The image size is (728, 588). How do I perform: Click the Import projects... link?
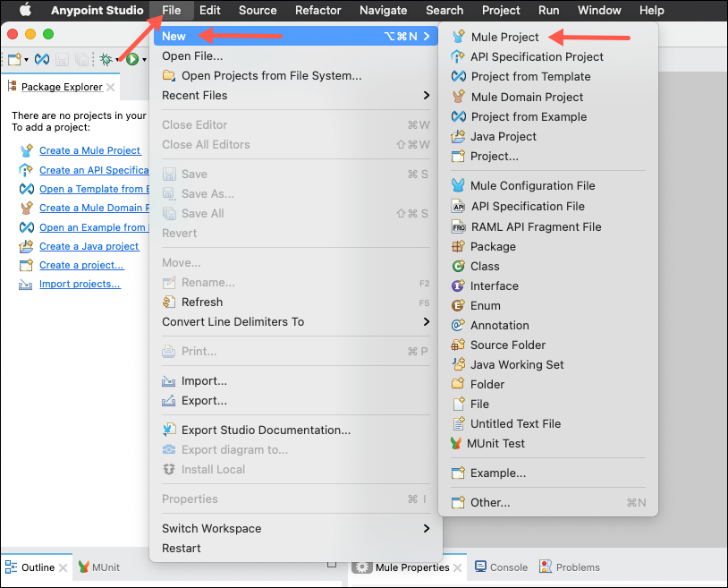click(x=80, y=284)
